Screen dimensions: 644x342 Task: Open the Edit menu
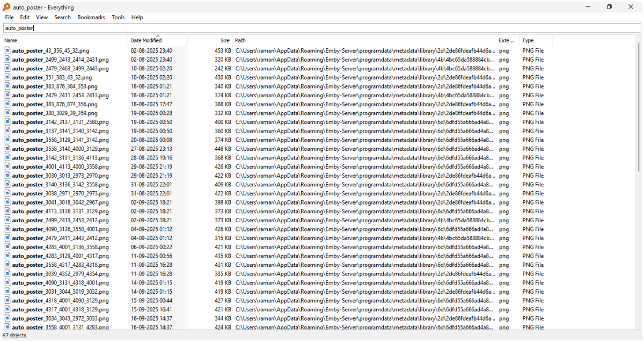(25, 17)
